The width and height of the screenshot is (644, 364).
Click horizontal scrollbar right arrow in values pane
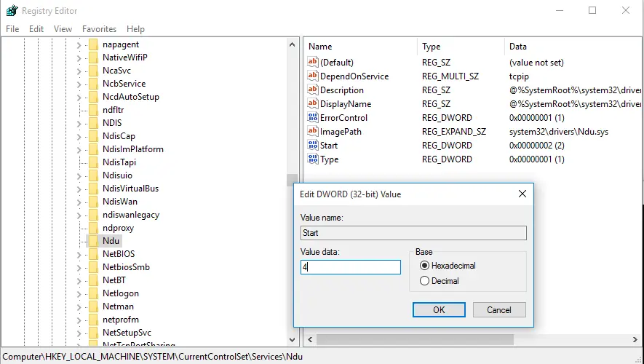click(635, 340)
